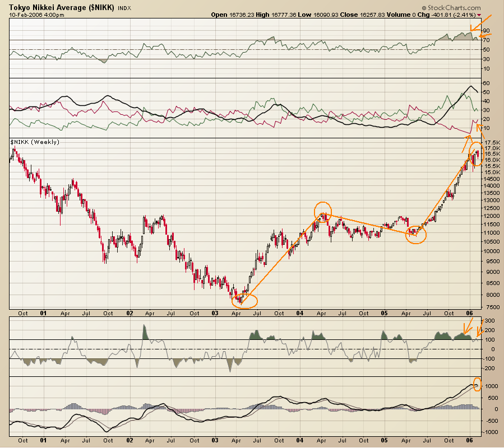Click year 03 on the price chart date axis
504x448 pixels.
click(x=215, y=314)
